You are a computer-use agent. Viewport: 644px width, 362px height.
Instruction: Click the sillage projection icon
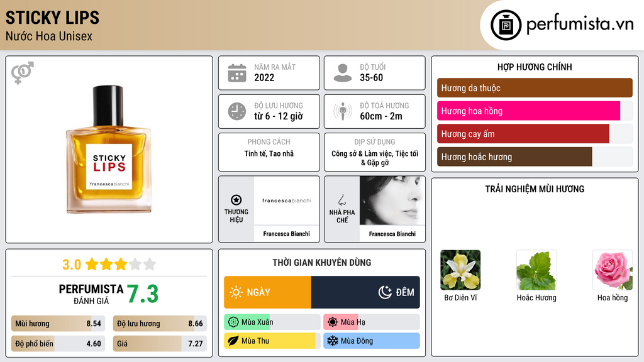point(343,111)
